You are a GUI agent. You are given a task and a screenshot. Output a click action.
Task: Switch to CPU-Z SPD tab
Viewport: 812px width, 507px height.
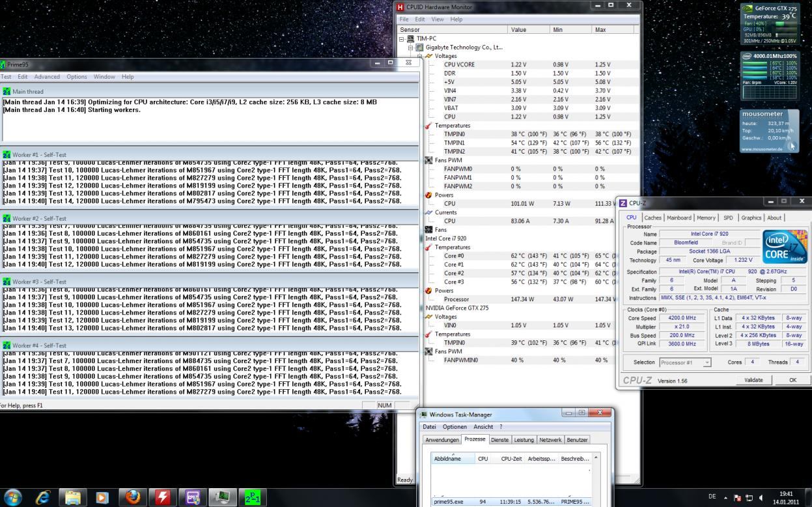coord(728,217)
